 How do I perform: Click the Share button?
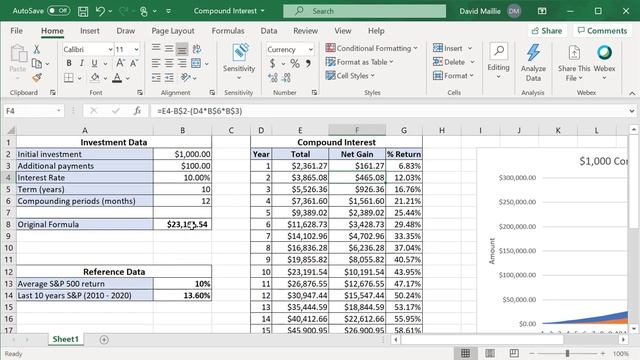coord(547,31)
